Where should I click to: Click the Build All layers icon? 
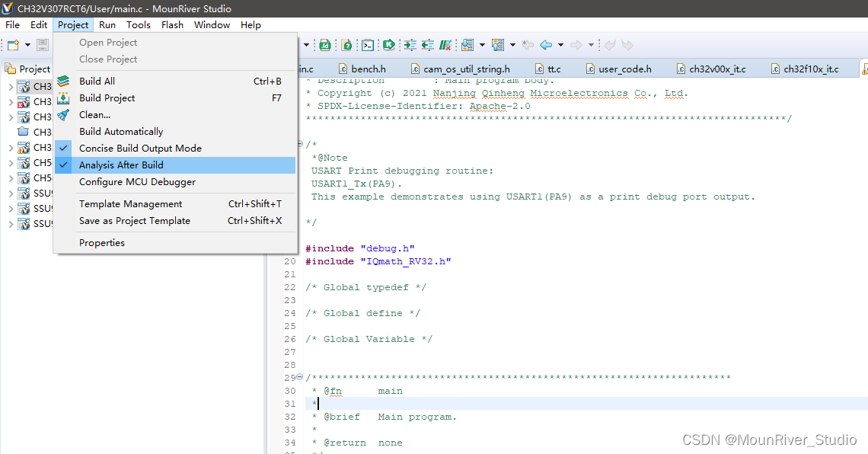coord(63,81)
